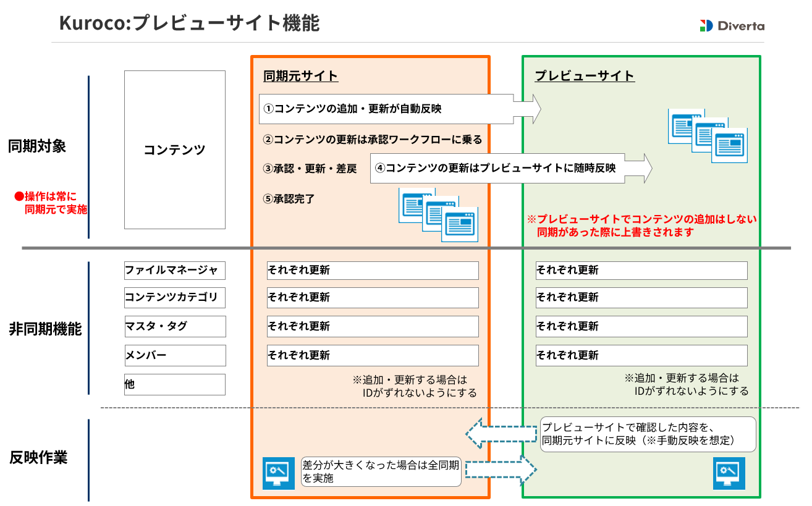Click the Diverta logo
This screenshot has height=506, width=812.
tap(732, 26)
